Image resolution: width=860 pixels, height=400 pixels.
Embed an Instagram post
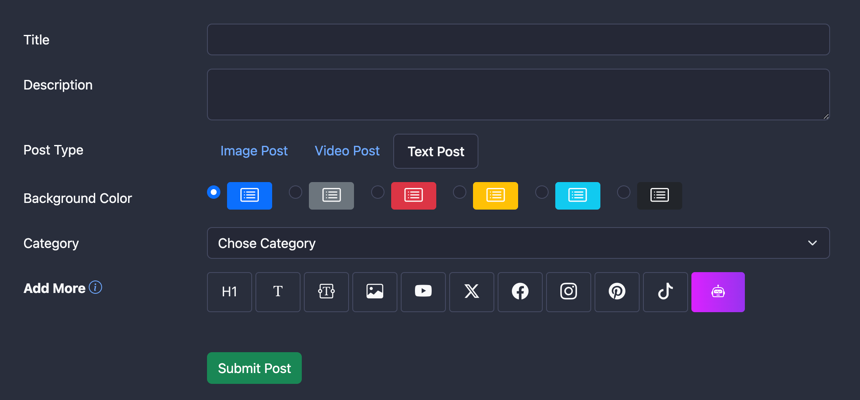point(568,292)
